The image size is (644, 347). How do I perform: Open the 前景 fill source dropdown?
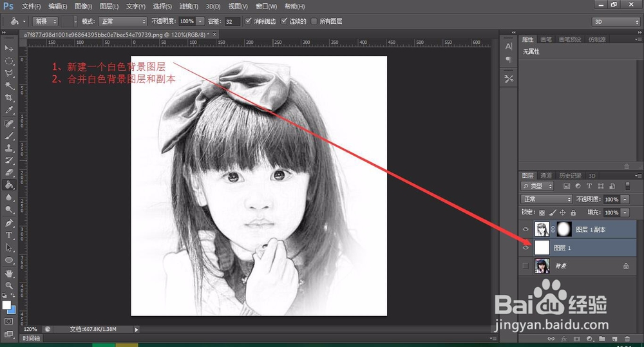[x=45, y=21]
